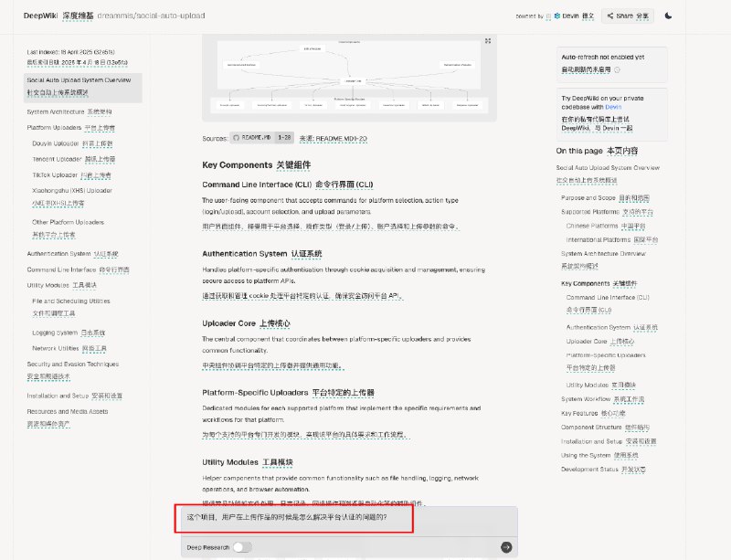Jump to Authentication System in page outline
Image resolution: width=731 pixels, height=560 pixels.
[612, 328]
